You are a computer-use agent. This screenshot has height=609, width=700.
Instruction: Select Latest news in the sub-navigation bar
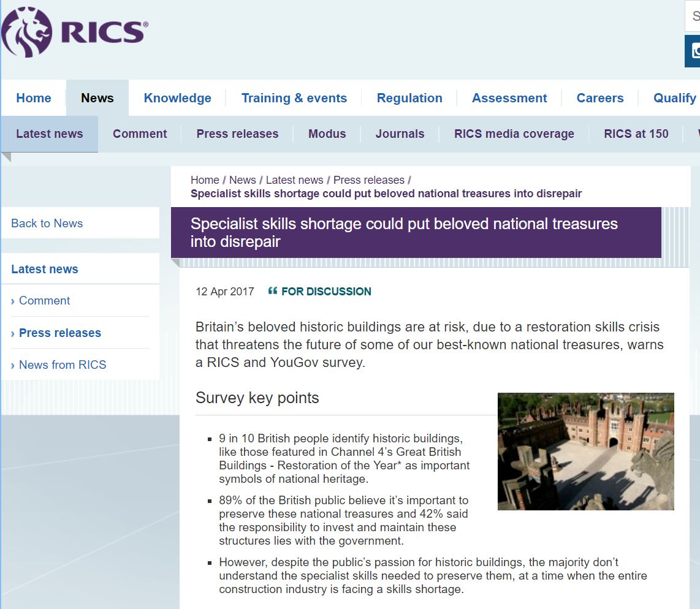click(x=50, y=134)
